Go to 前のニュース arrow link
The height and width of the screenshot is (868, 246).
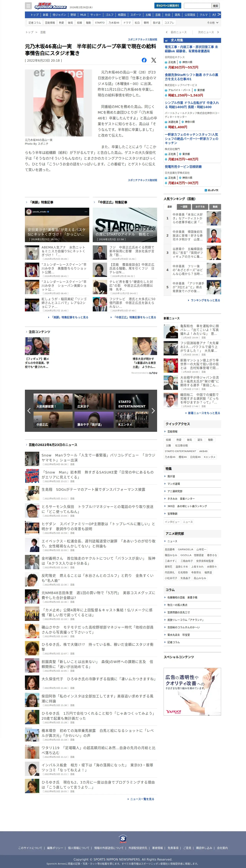(x=176, y=32)
